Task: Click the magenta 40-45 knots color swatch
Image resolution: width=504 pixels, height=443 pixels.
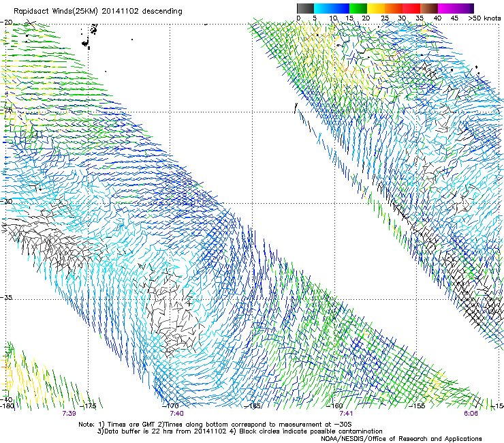Action: tap(447, 8)
